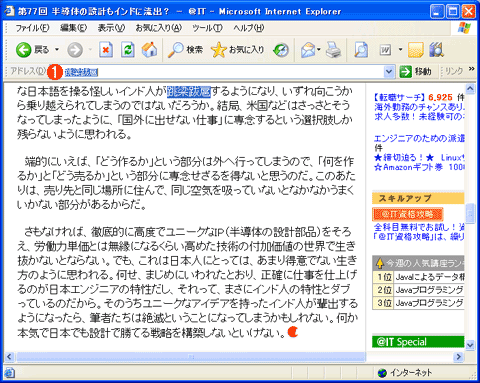Click the status bar page icon

tap(10, 373)
